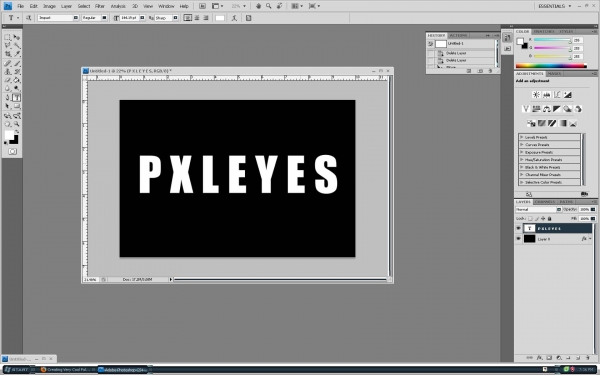Screen dimensions: 600x375
Task: Swap foreground and background colors
Action: 16,132
